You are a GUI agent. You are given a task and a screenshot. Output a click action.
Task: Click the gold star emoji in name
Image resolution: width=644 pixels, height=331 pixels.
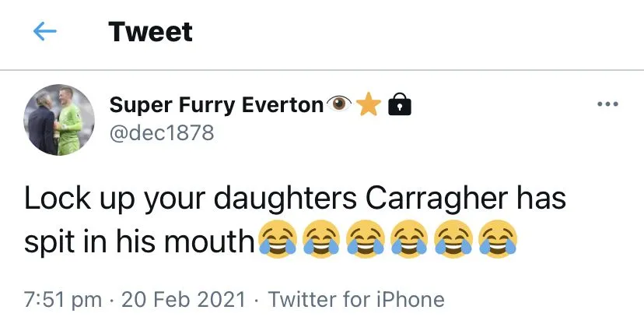(369, 104)
